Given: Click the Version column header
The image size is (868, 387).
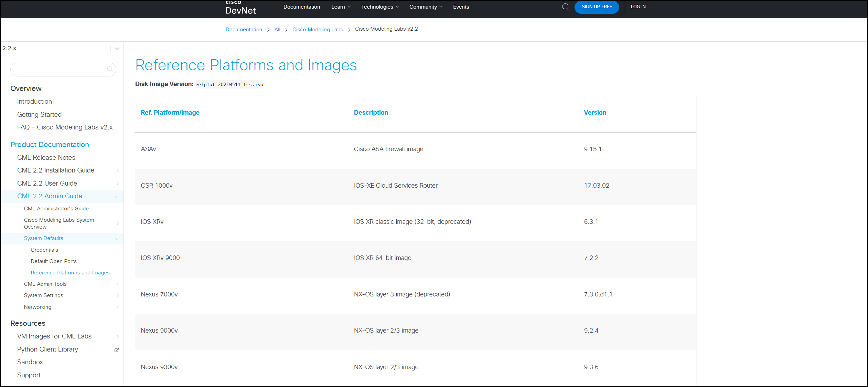Looking at the screenshot, I should (595, 113).
